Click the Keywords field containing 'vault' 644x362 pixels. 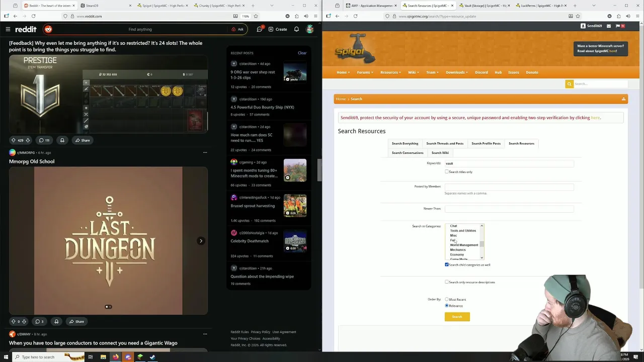(x=509, y=163)
